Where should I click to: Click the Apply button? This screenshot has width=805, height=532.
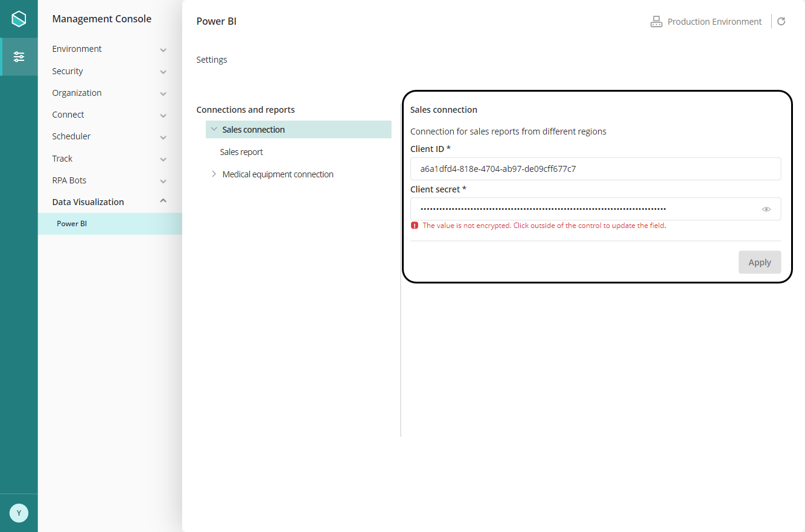click(x=760, y=262)
